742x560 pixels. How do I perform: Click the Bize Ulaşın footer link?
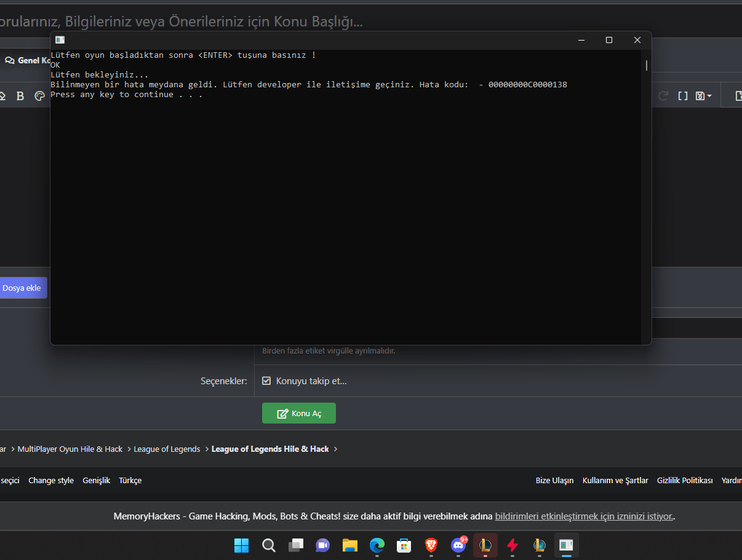pos(555,481)
